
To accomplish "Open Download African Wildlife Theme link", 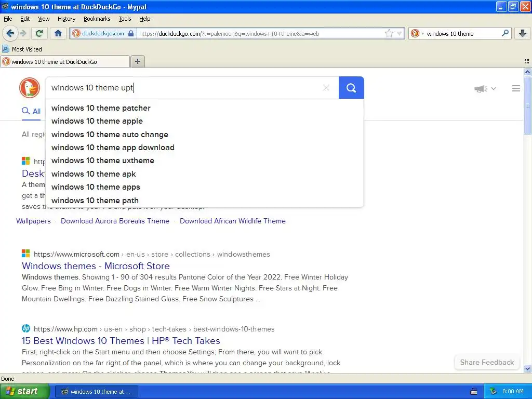I will coord(233,221).
